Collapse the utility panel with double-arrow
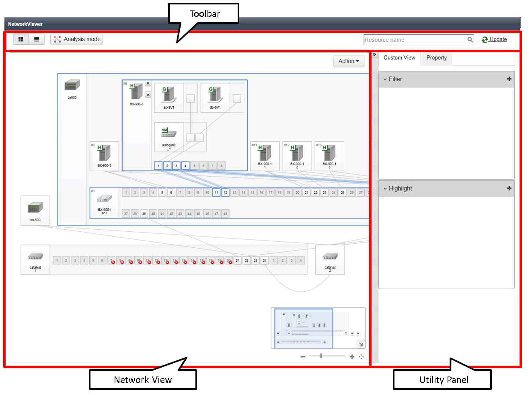Viewport: 532px width, 395px height. coord(374,55)
